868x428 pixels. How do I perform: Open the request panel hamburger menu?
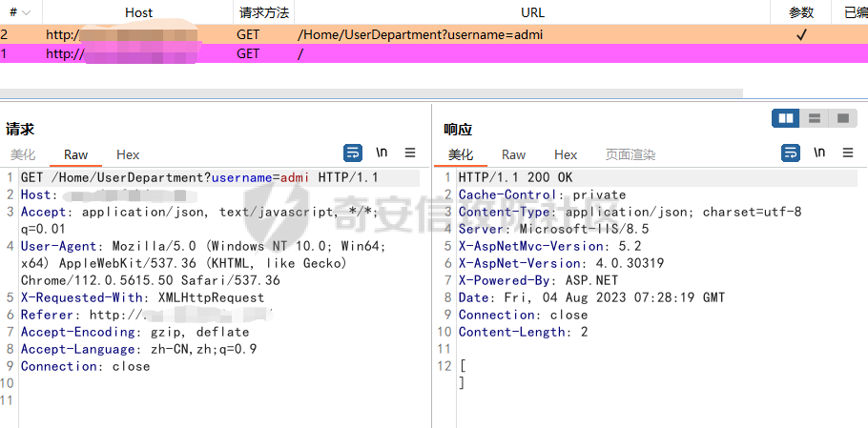click(x=410, y=153)
